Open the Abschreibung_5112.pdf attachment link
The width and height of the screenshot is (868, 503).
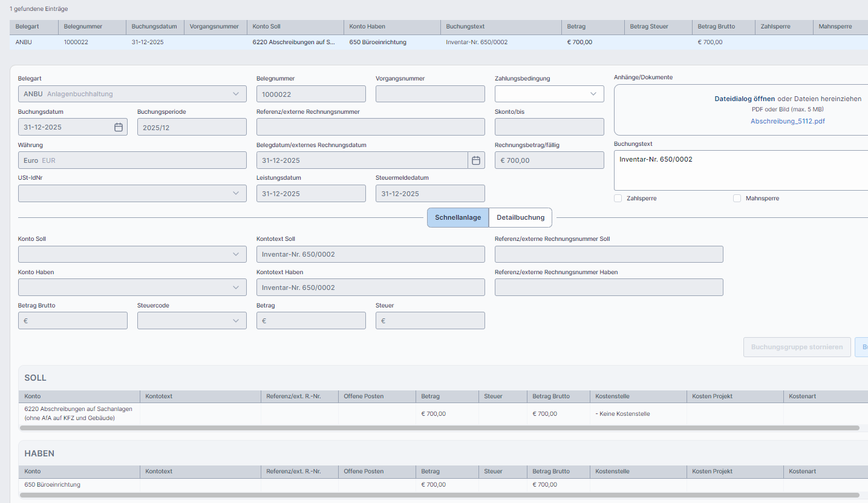tap(788, 121)
